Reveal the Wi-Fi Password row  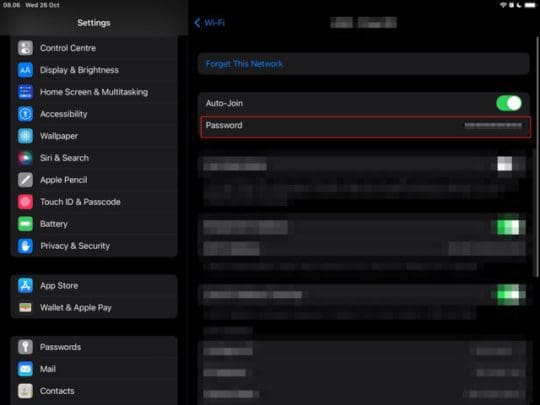(365, 127)
